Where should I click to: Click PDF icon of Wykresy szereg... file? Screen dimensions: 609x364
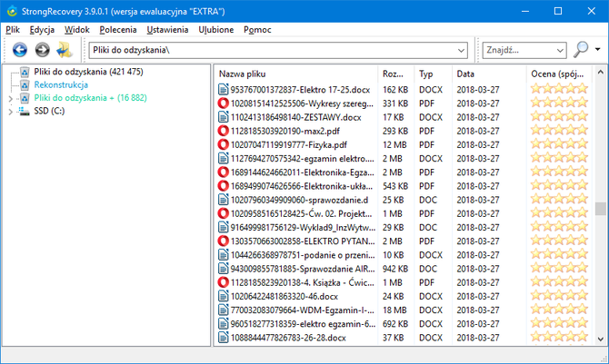tap(223, 103)
